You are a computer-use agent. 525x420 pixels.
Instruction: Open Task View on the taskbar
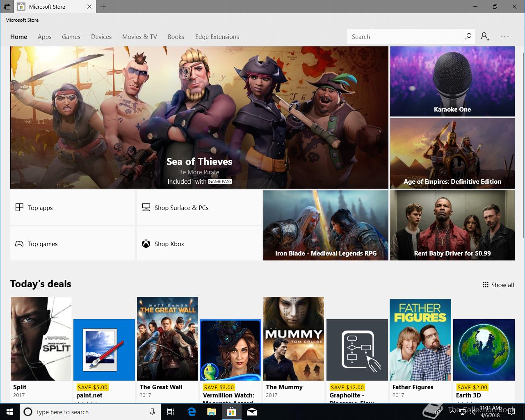[x=171, y=412]
